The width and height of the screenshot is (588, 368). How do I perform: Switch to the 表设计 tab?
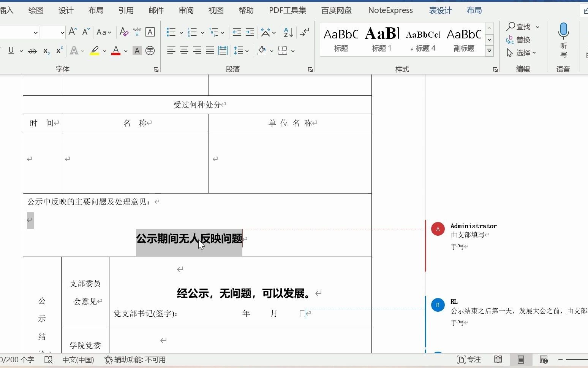tap(441, 10)
